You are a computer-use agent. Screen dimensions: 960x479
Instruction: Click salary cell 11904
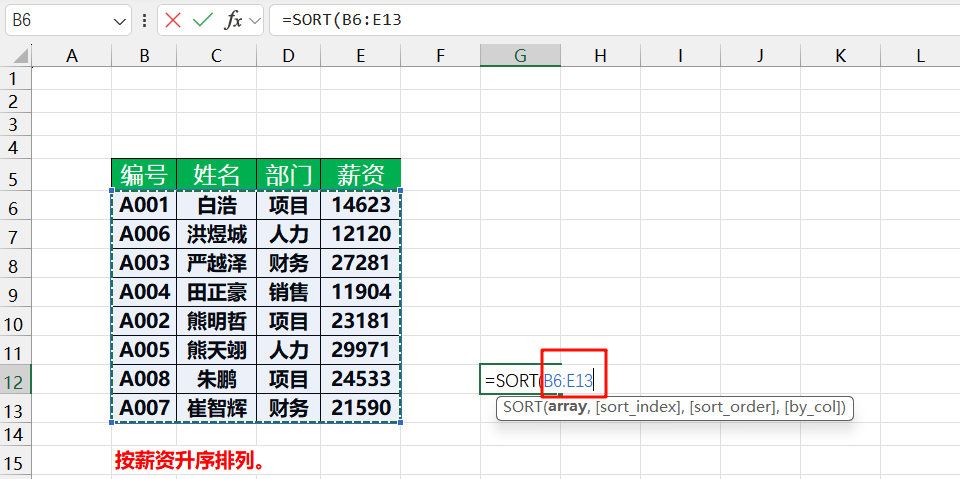[x=361, y=292]
